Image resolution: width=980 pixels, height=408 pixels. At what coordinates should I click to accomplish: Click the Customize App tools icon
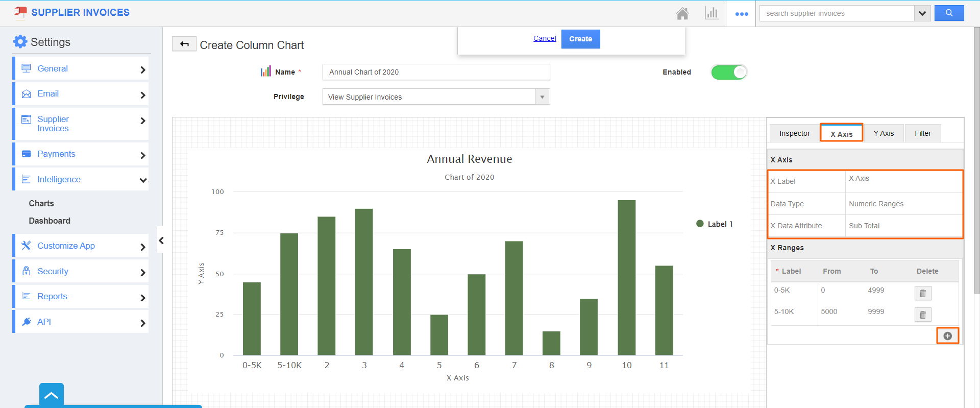[26, 246]
